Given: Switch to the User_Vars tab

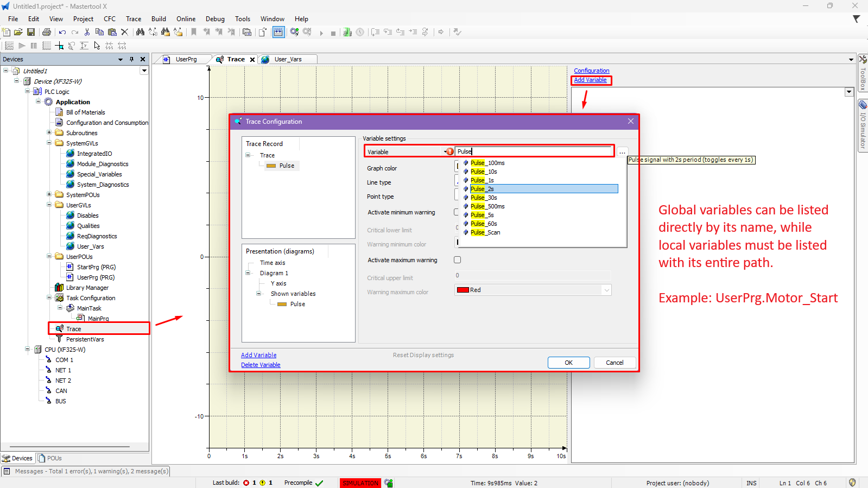Looking at the screenshot, I should click(x=288, y=59).
